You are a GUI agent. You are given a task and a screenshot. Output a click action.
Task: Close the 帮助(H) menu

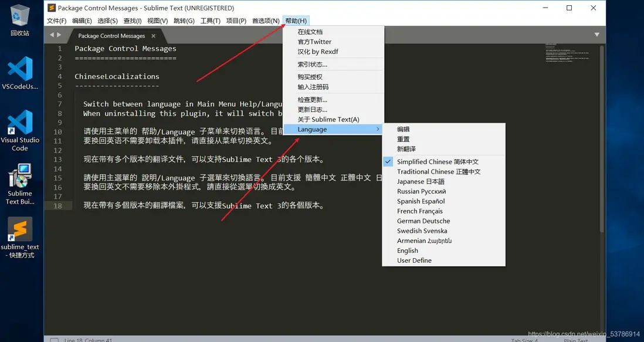(x=296, y=21)
